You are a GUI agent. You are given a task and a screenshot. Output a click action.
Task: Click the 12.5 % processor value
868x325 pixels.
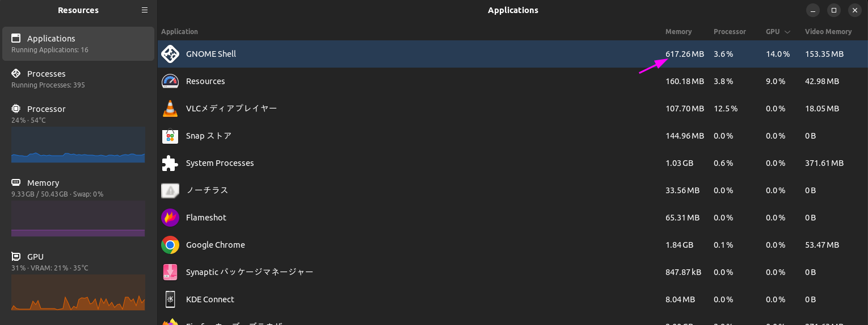pyautogui.click(x=726, y=109)
